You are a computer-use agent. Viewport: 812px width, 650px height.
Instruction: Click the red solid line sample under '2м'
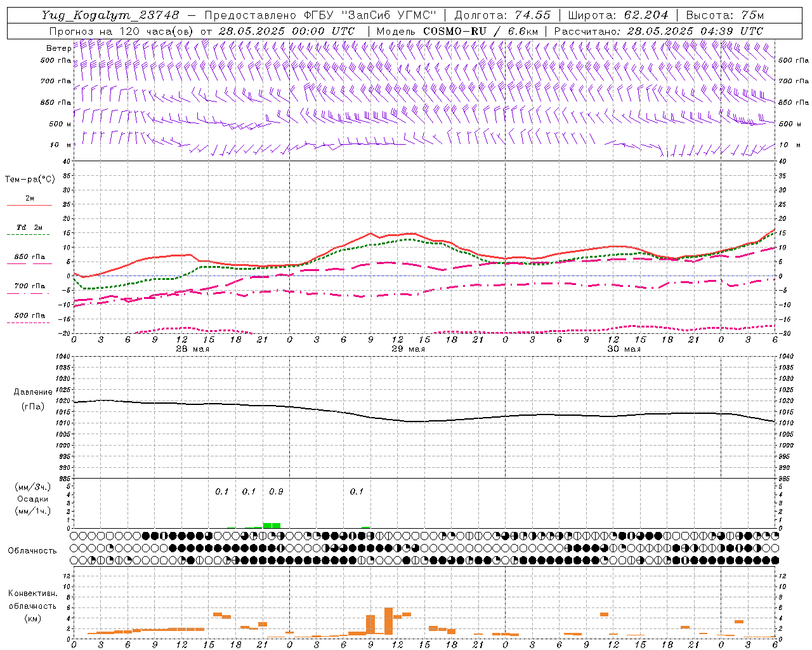[x=29, y=206]
